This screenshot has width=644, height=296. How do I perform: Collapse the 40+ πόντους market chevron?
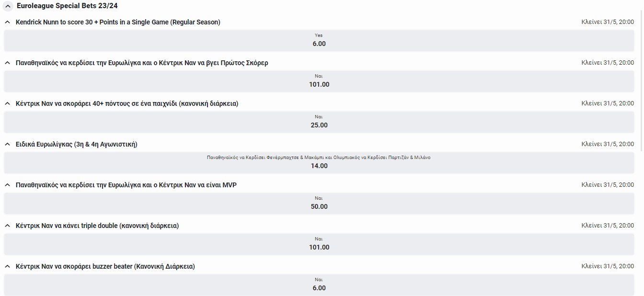7,104
